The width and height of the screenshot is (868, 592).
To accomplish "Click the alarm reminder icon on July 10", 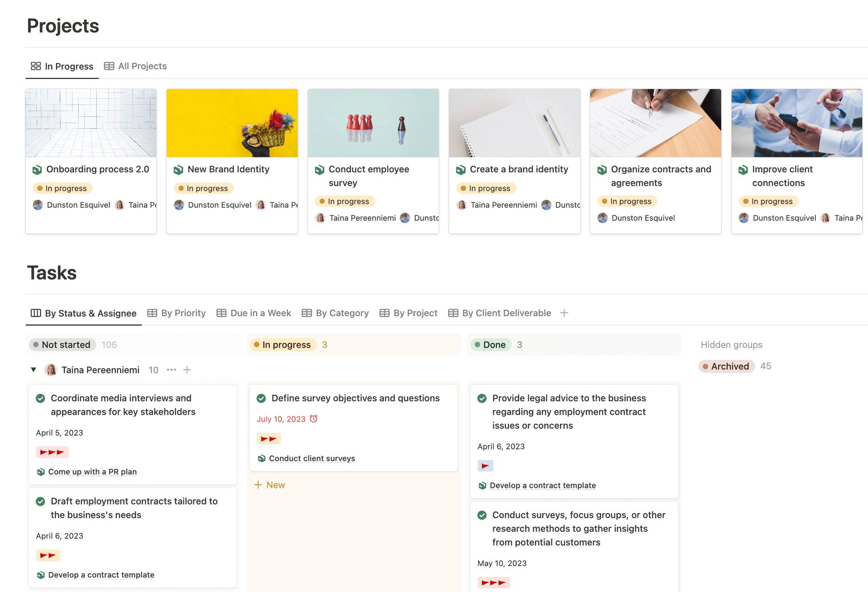I will coord(314,419).
